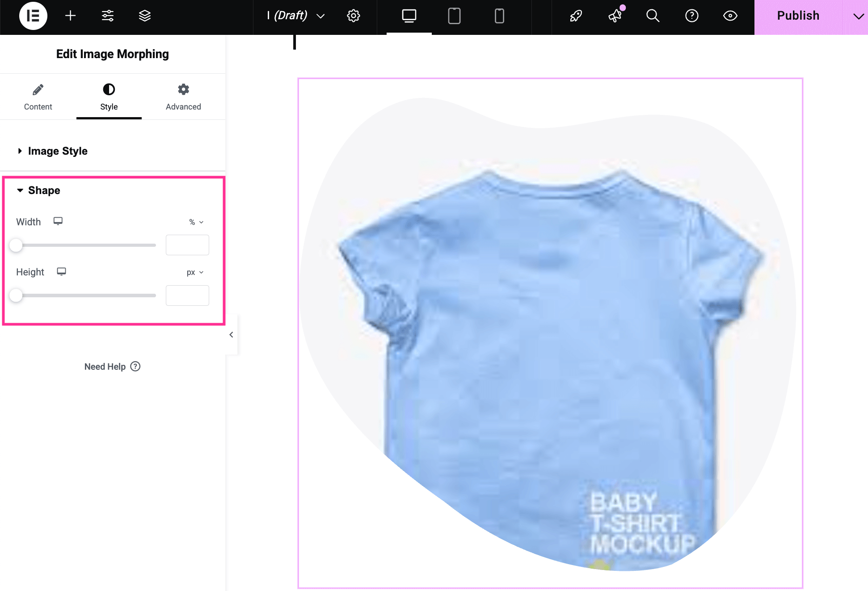
Task: Open page settings gear icon
Action: point(353,16)
